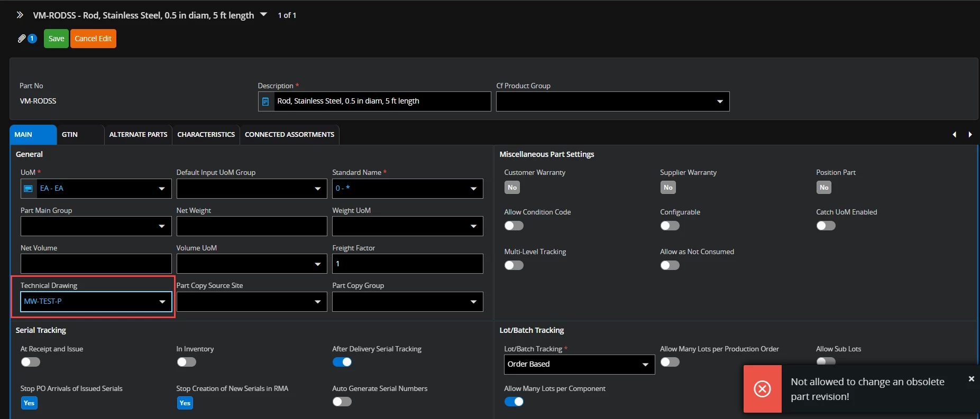980x419 pixels.
Task: Click into the Net Weight field
Action: pyautogui.click(x=251, y=226)
